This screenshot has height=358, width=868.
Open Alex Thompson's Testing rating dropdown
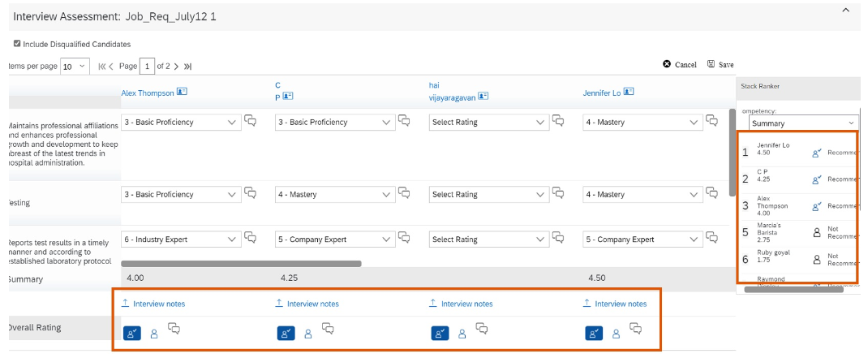coord(181,195)
